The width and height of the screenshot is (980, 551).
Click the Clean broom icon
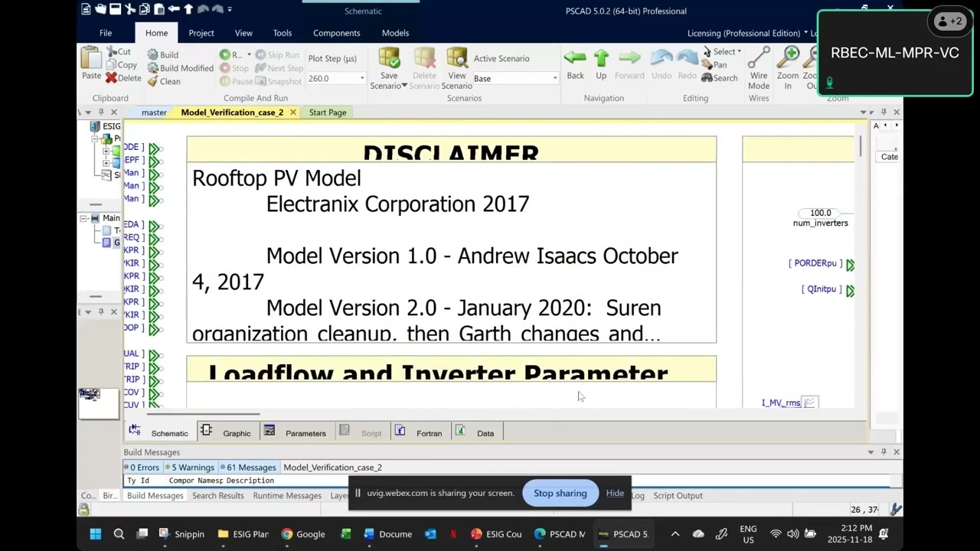[x=152, y=81]
